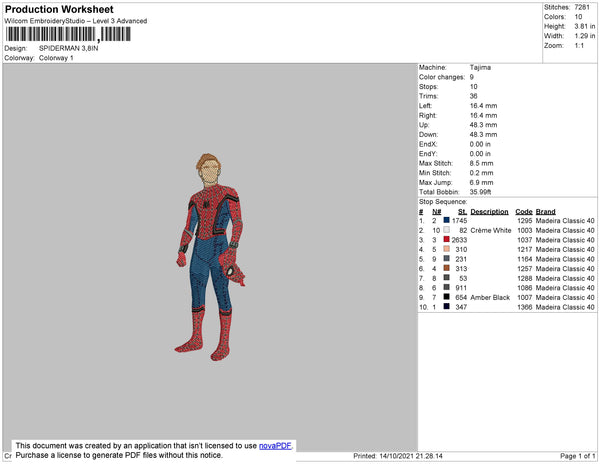Click the 'Brand' column header

point(545,212)
